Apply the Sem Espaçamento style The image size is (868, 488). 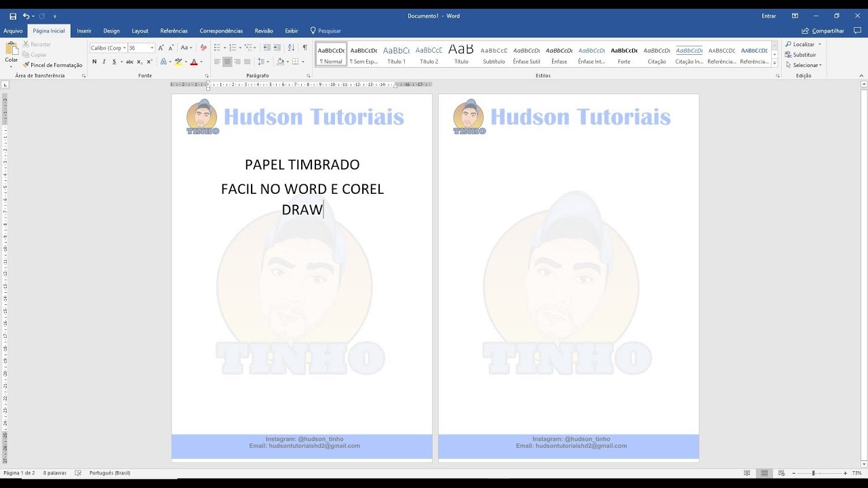click(364, 54)
